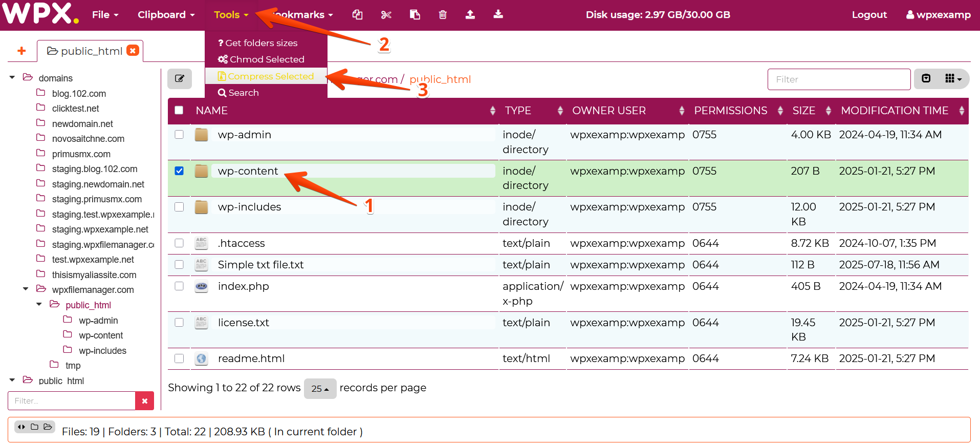Click the wp-admin folder icon in table

202,135
